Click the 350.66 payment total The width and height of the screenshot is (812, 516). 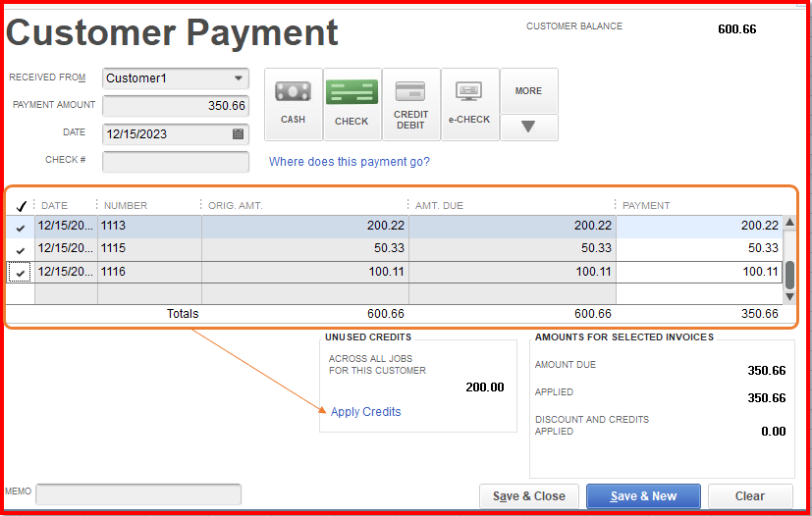pos(760,314)
